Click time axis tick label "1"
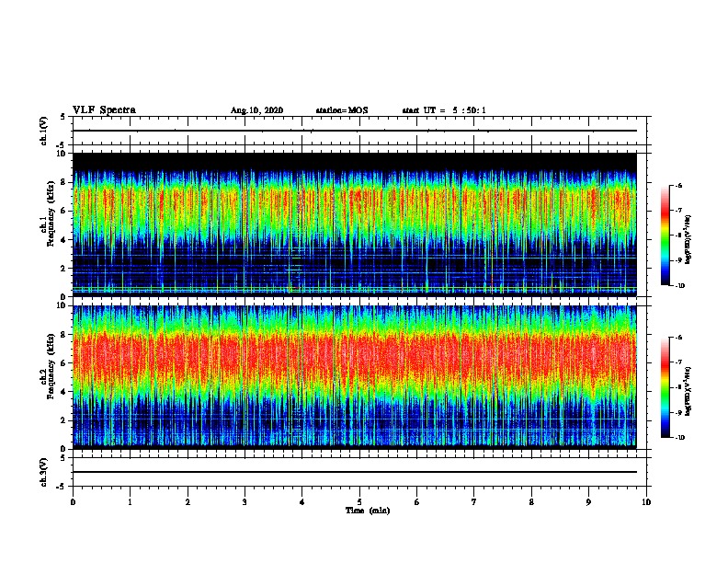Screen dimensions: 728x563 pyautogui.click(x=131, y=502)
